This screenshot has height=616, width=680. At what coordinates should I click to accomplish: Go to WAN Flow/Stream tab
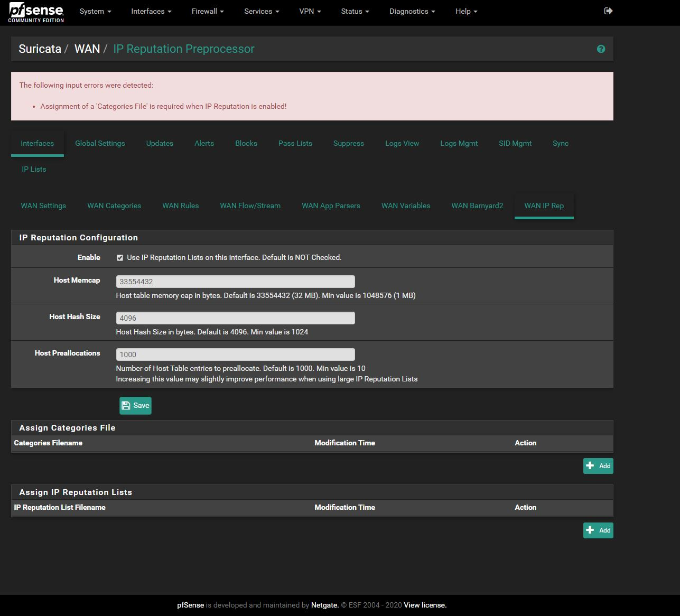[250, 206]
